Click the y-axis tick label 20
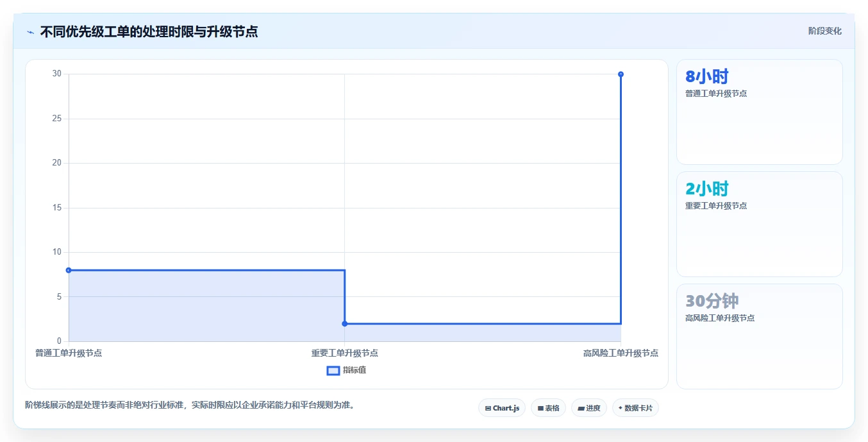 click(57, 163)
